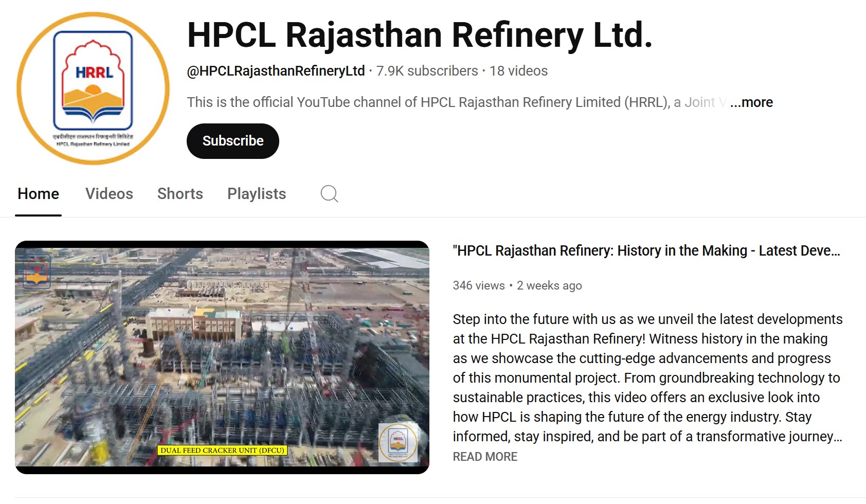Click the channel description text
This screenshot has height=504, width=866.
(x=457, y=102)
